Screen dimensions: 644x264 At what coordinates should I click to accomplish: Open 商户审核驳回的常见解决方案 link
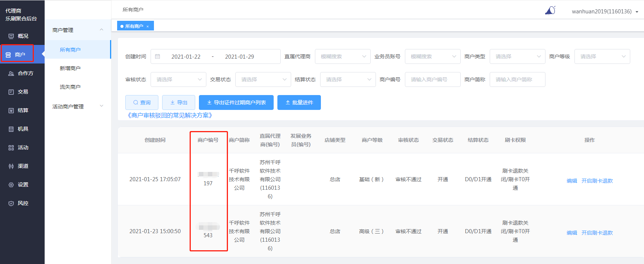coord(170,115)
